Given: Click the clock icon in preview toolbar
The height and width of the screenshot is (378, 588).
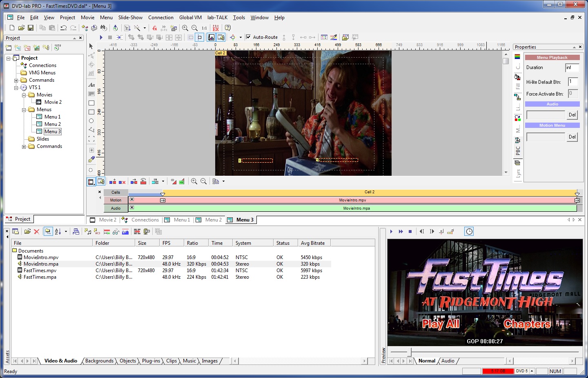Looking at the screenshot, I should [x=469, y=232].
